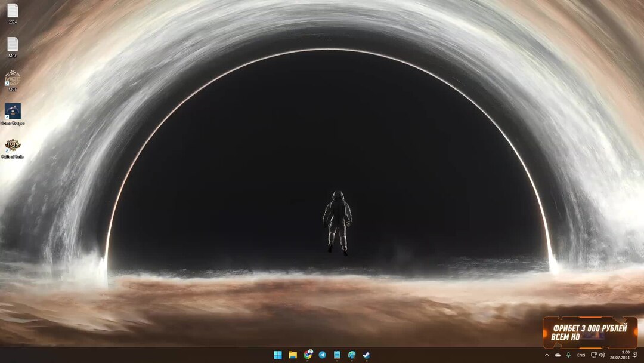This screenshot has height=363, width=644.
Task: Open Telegram from the taskbar
Action: click(x=323, y=355)
